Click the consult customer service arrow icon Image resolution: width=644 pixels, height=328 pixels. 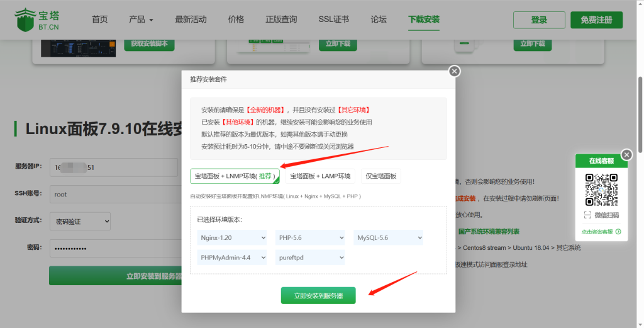pos(618,232)
